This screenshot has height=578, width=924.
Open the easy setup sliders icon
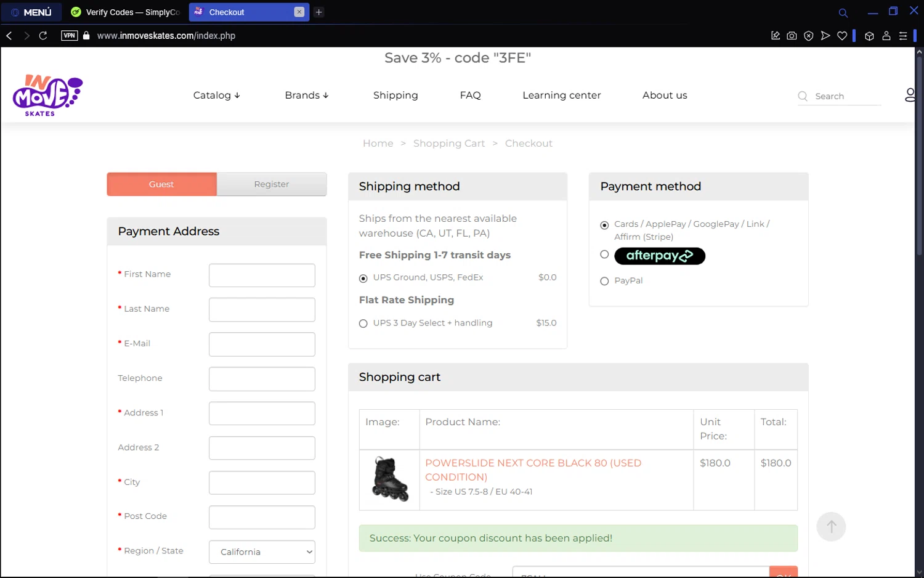903,36
